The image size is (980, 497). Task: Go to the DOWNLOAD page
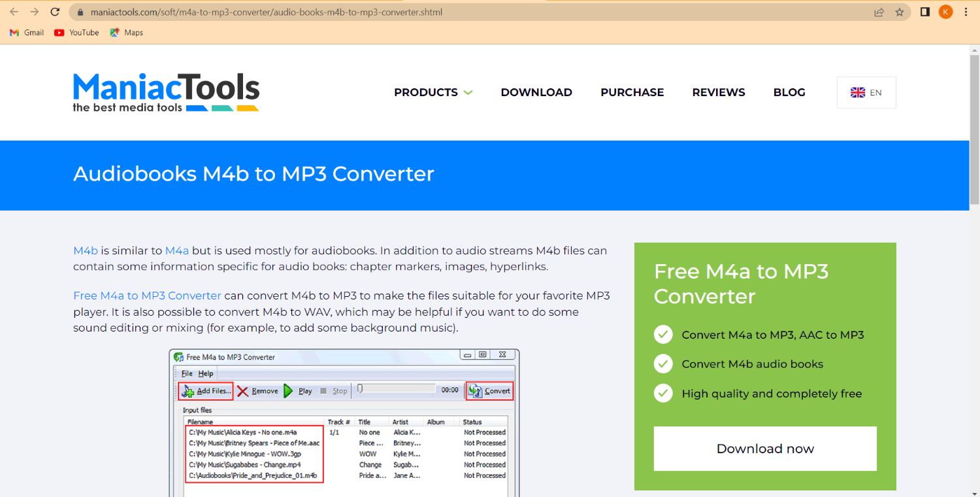(x=536, y=92)
